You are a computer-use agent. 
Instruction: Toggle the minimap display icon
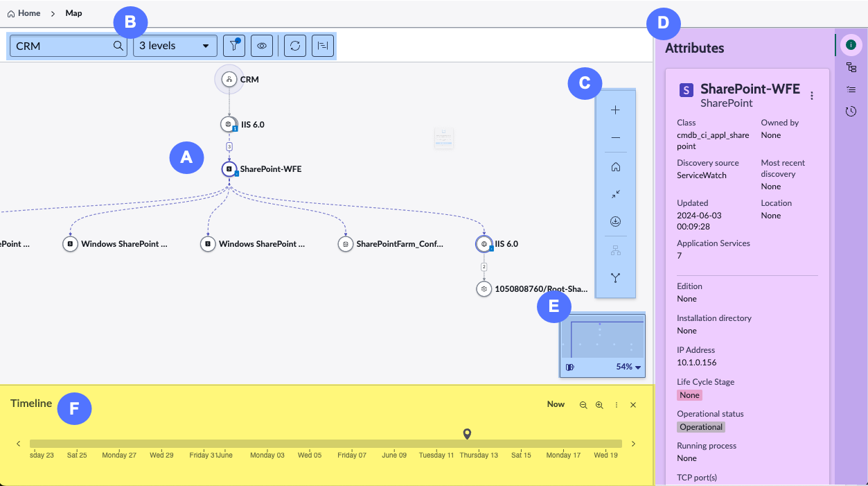pos(570,367)
